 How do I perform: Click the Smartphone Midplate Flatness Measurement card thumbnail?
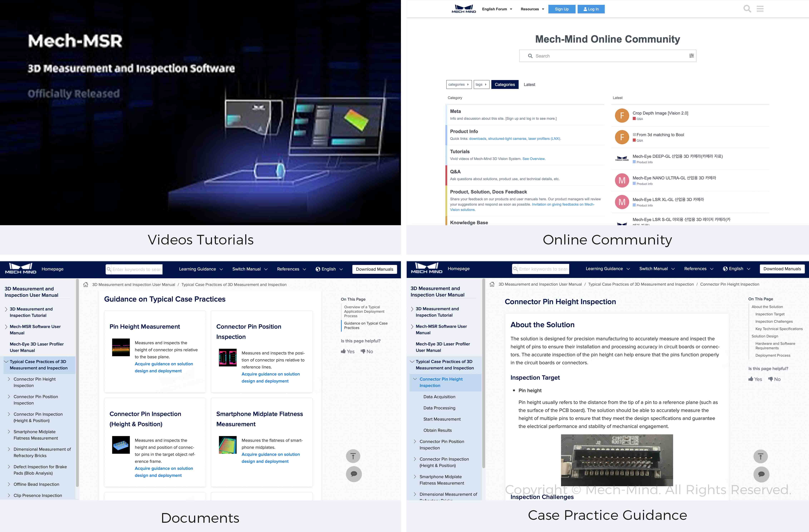(x=228, y=445)
